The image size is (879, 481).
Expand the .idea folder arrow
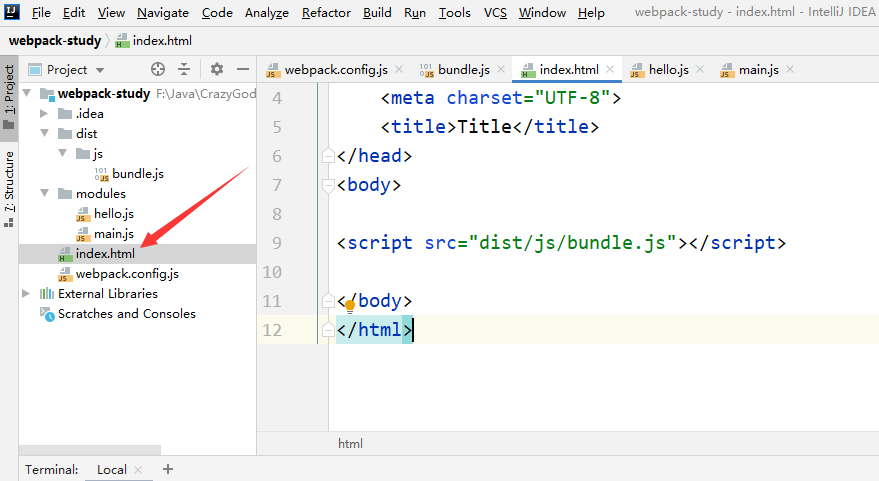point(44,114)
